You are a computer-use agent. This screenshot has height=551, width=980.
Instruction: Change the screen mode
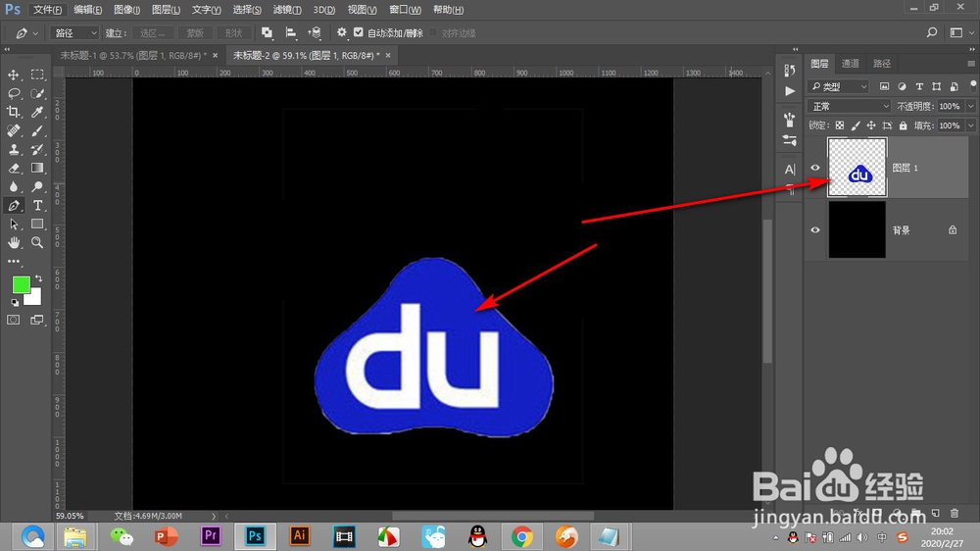(x=37, y=320)
